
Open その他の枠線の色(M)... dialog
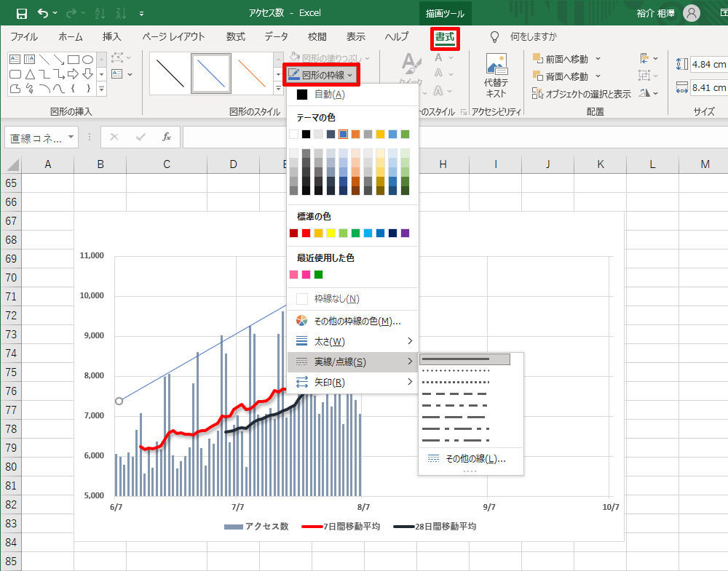(x=353, y=321)
